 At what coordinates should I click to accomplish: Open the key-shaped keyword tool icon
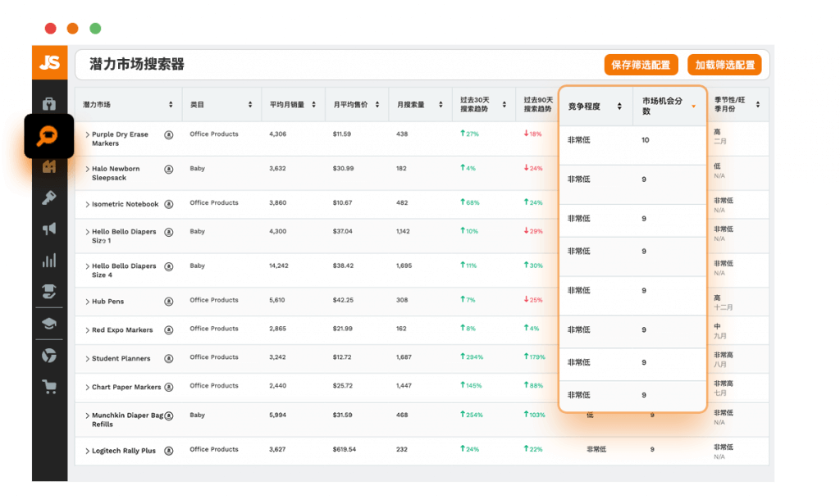click(49, 198)
